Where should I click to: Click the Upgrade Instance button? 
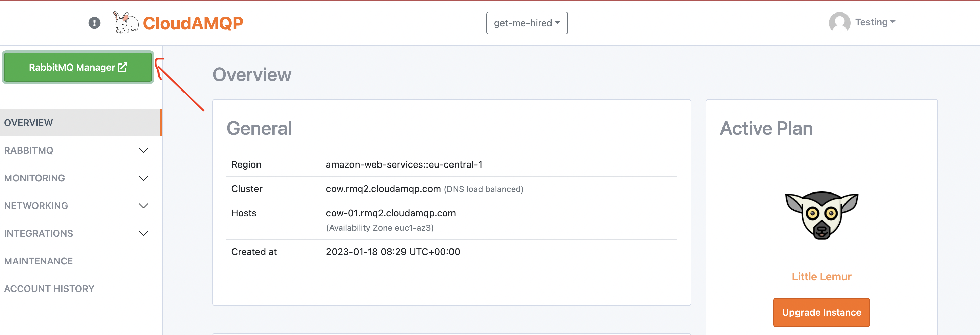pyautogui.click(x=822, y=312)
